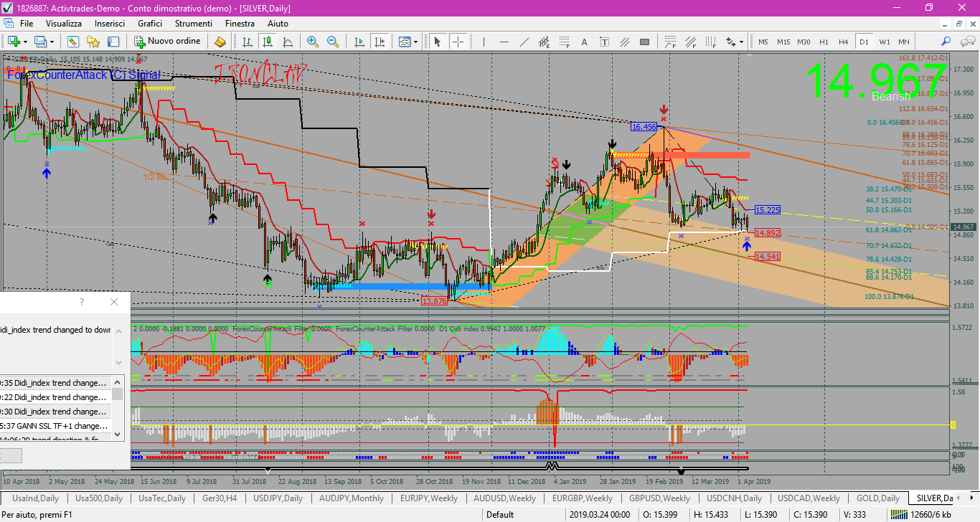Viewport: 980px width, 522px height.
Task: Open the File menu
Action: pyautogui.click(x=27, y=24)
